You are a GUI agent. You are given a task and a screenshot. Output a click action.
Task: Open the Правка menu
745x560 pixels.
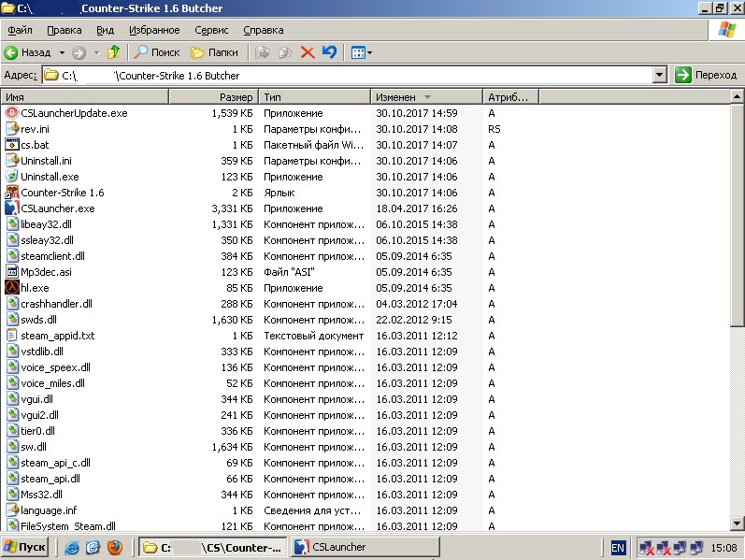tap(64, 30)
